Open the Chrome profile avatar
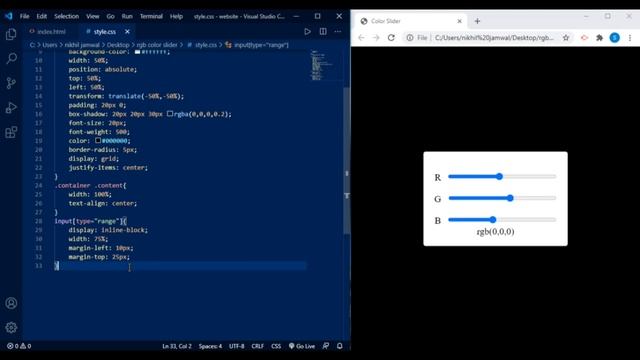Screen dimensions: 640x360 [615, 38]
